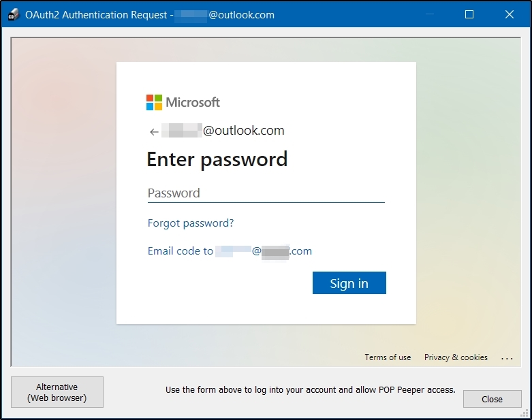Click the Enter password heading
The width and height of the screenshot is (532, 420).
click(217, 159)
